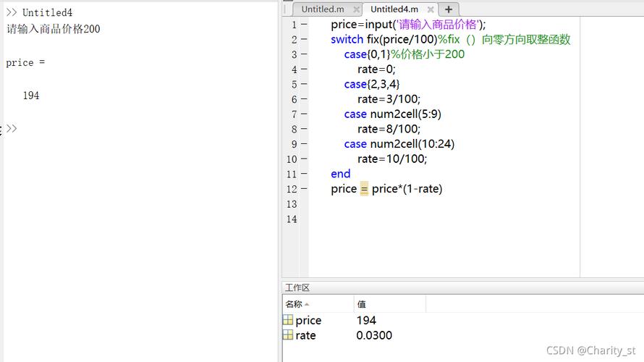Click case num2cell(10:24) on line 9

tap(399, 144)
